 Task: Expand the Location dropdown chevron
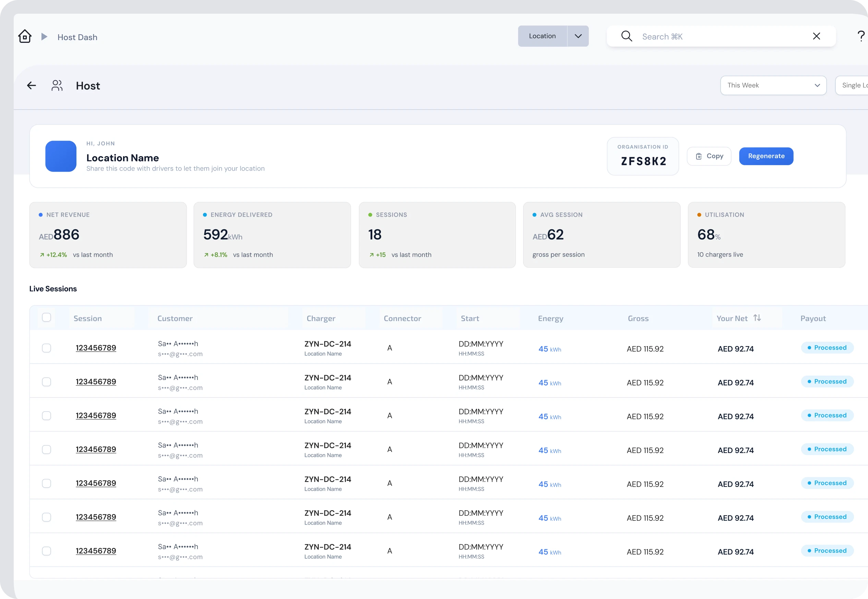[x=578, y=36]
